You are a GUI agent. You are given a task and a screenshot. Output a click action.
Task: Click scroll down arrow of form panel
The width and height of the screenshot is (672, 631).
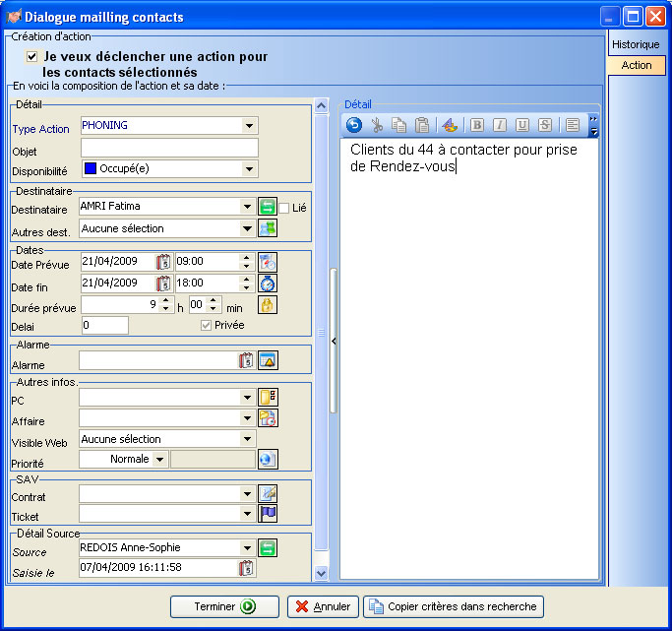322,573
